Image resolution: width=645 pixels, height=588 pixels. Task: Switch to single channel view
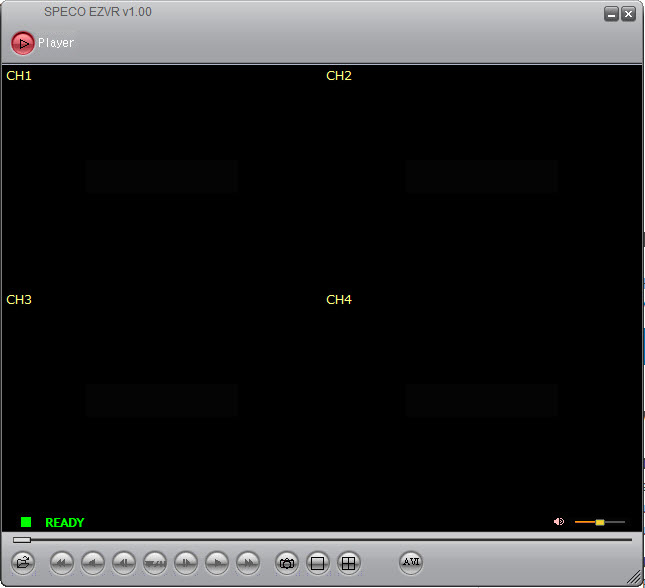click(x=318, y=563)
